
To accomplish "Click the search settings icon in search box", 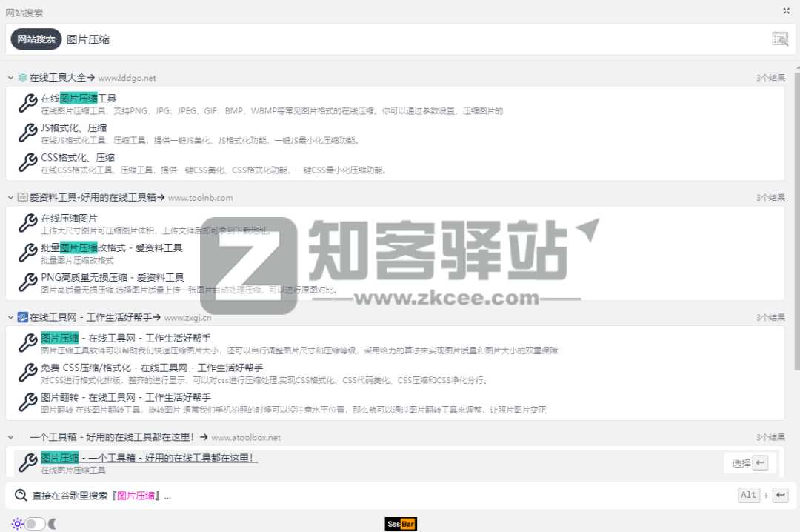I will [780, 39].
